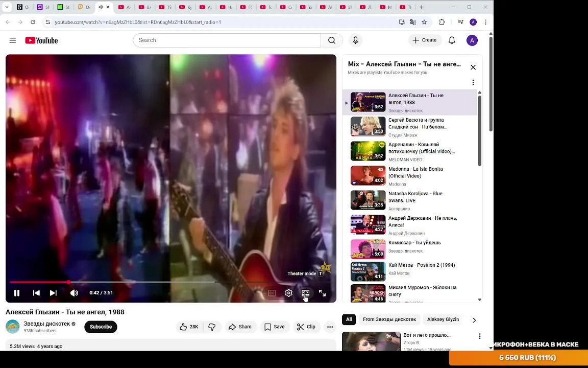
Task: Toggle subtitles with the CC button
Action: pos(272,293)
